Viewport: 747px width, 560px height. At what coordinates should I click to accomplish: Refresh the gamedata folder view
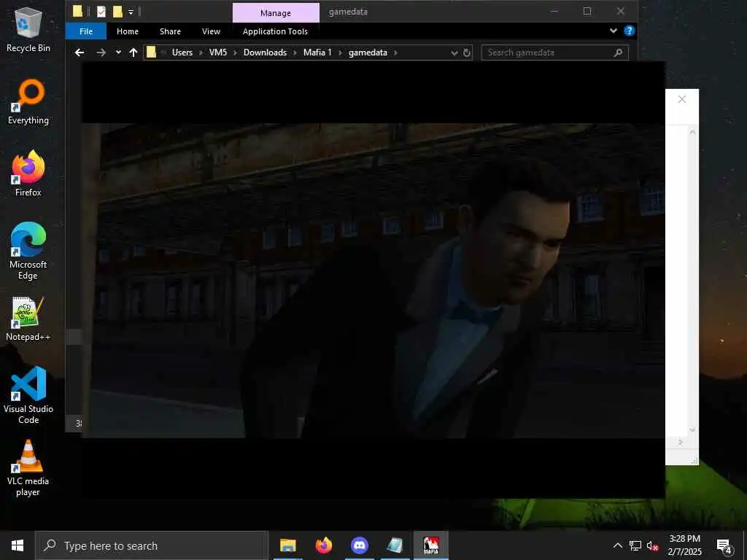467,52
